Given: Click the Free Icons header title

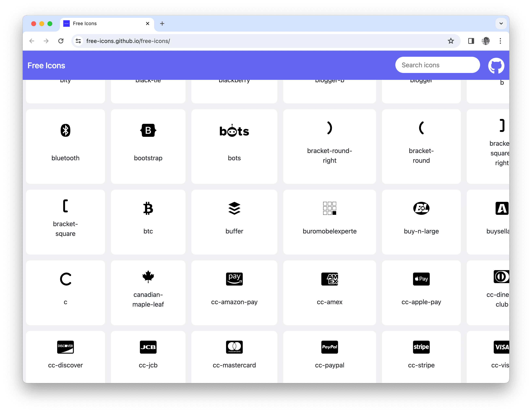Looking at the screenshot, I should coord(46,65).
